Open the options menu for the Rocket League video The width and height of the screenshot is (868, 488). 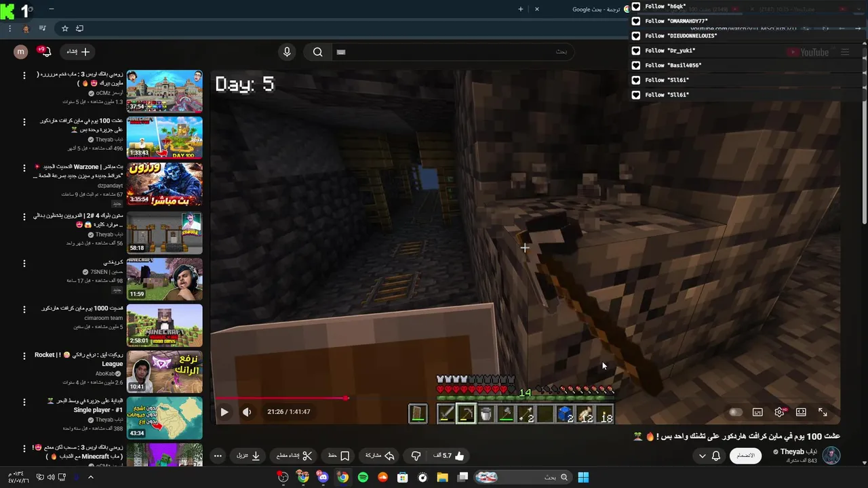click(x=24, y=357)
